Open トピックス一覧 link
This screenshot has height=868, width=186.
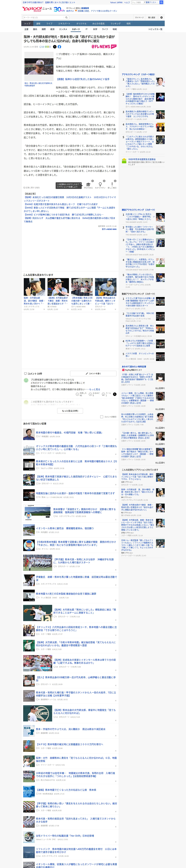point(155,29)
